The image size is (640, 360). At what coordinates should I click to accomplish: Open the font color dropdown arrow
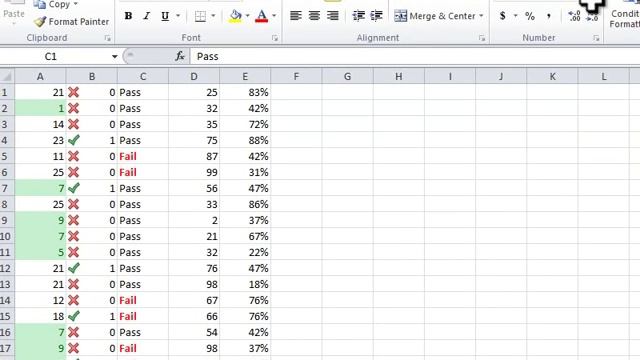coord(274,16)
